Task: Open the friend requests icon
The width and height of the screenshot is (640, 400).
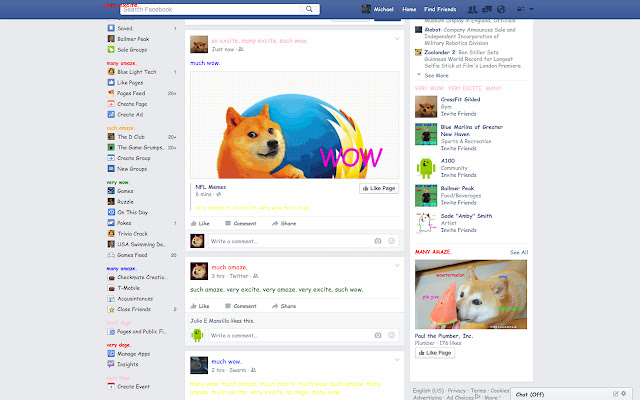Action: (472, 9)
